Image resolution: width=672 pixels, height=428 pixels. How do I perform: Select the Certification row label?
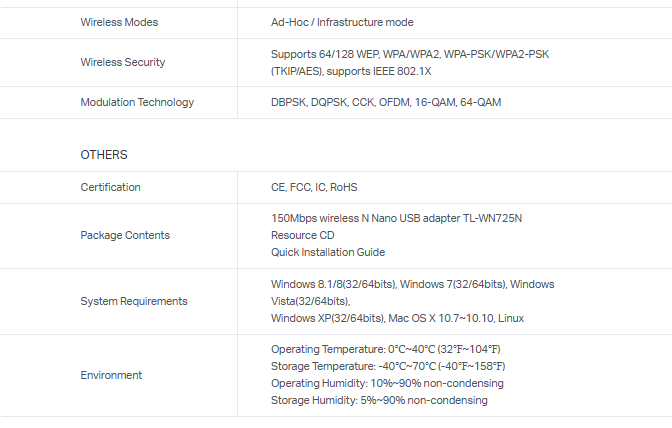point(110,187)
